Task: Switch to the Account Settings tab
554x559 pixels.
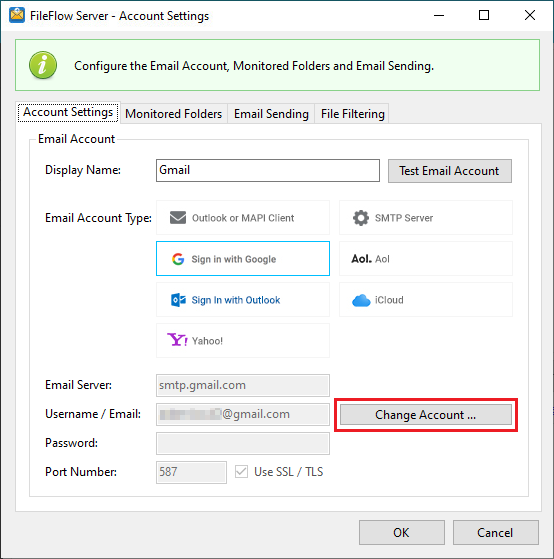Action: coord(68,112)
